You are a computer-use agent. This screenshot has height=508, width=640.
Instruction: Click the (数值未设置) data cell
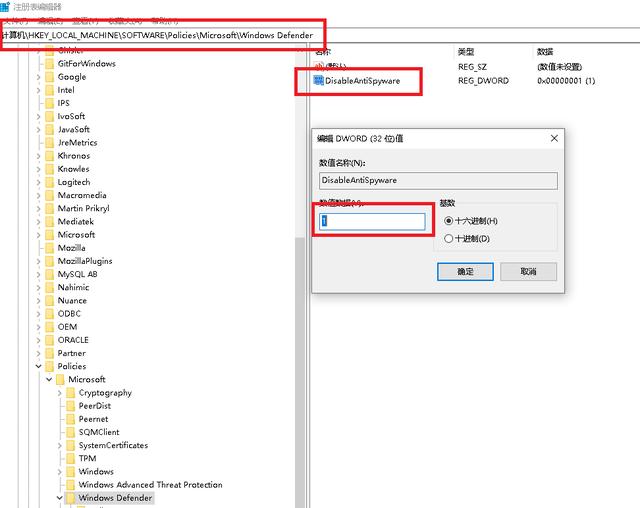559,67
